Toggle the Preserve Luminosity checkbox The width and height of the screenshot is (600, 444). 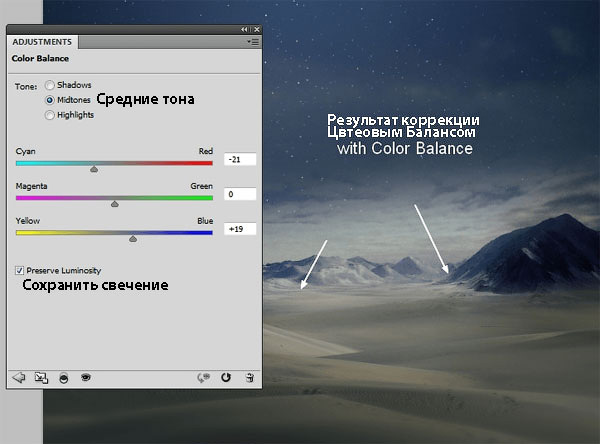pyautogui.click(x=19, y=270)
